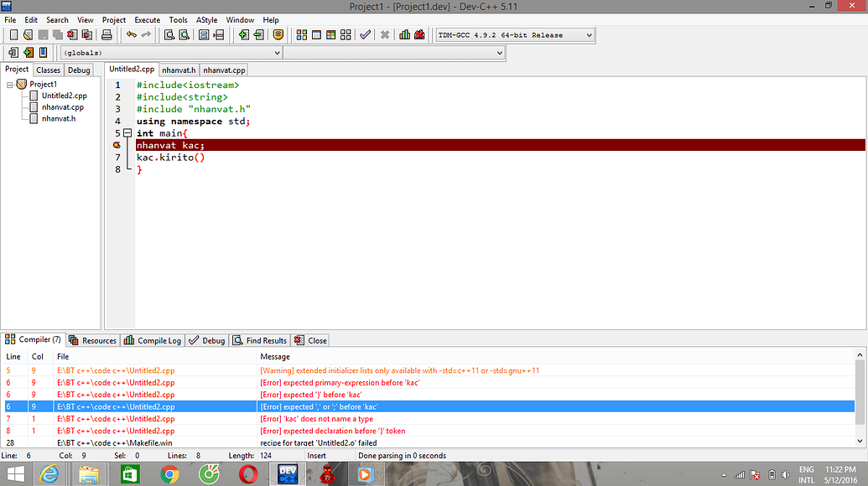Click the File column header

(x=63, y=357)
